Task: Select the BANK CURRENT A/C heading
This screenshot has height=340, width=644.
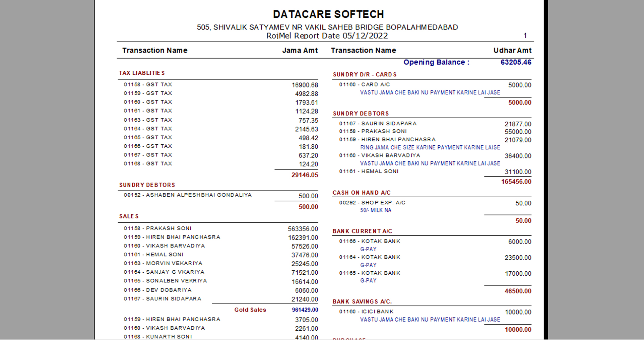Action: [x=362, y=231]
